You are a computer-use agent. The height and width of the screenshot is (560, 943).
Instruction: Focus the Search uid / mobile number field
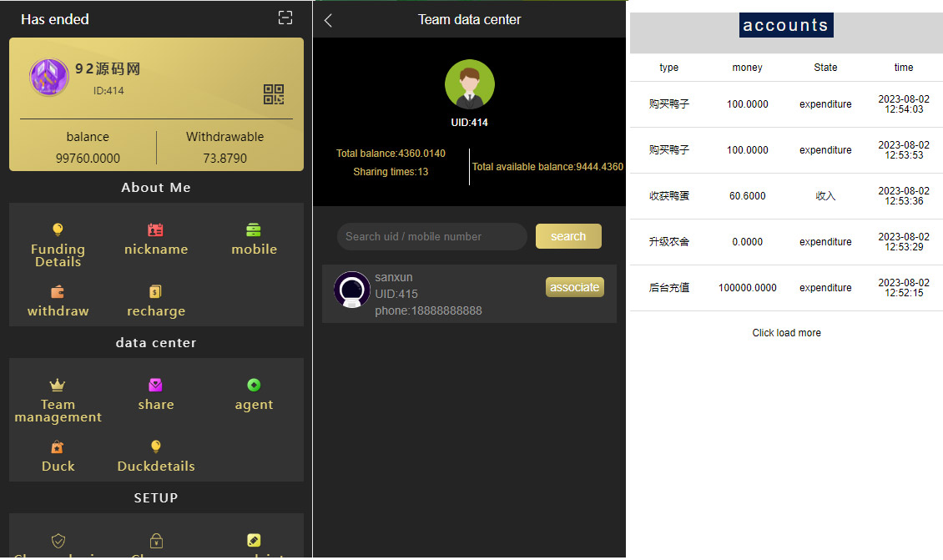pyautogui.click(x=431, y=236)
